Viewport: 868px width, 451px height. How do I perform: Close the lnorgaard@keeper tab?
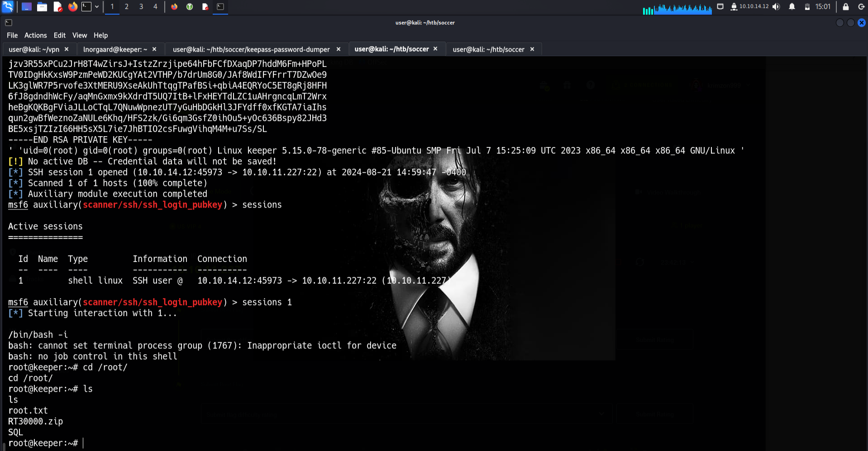click(x=154, y=49)
